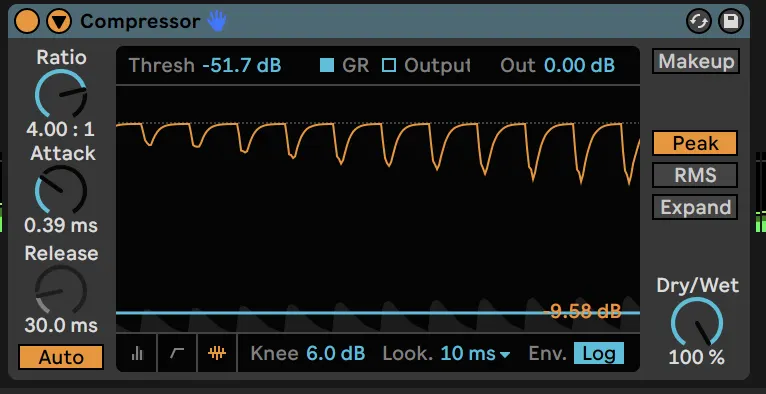Select Expand mode

[x=695, y=207]
